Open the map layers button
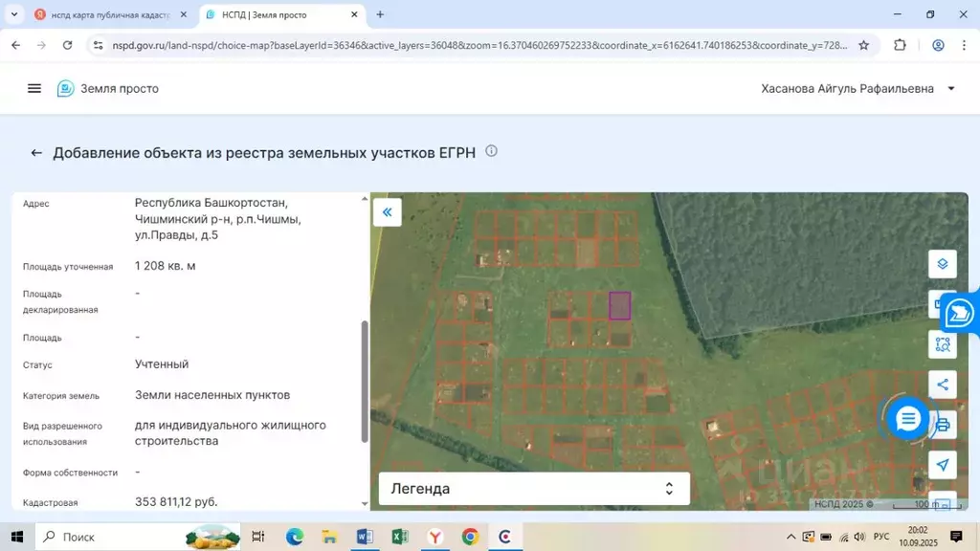 [943, 264]
